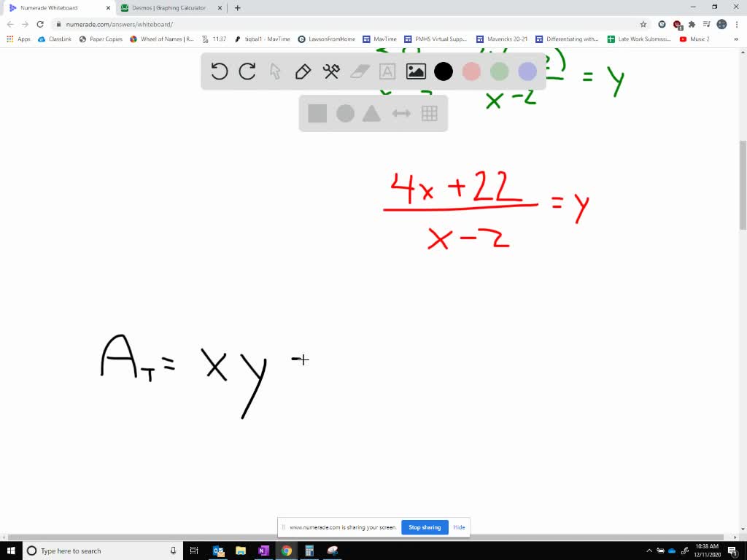Select the triangle shape tool

pyautogui.click(x=371, y=113)
